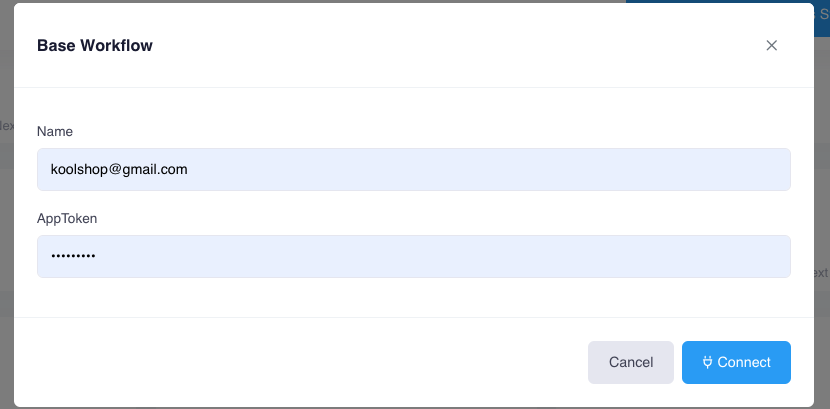The image size is (830, 409).
Task: Focus the Name input field
Action: click(x=413, y=170)
